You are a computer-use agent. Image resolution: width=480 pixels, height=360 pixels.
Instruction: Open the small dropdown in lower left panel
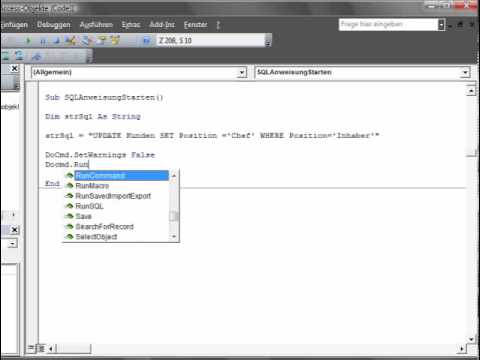click(13, 244)
